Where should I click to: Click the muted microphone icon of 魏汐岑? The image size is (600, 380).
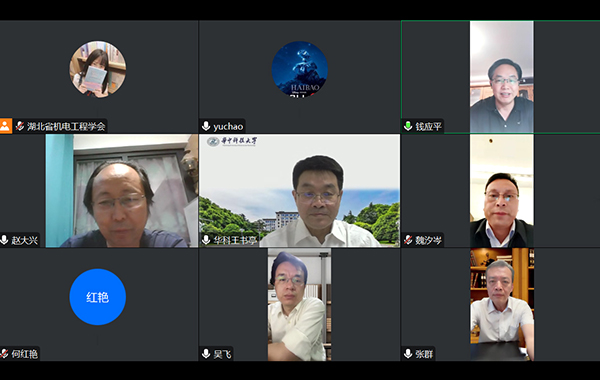point(408,240)
